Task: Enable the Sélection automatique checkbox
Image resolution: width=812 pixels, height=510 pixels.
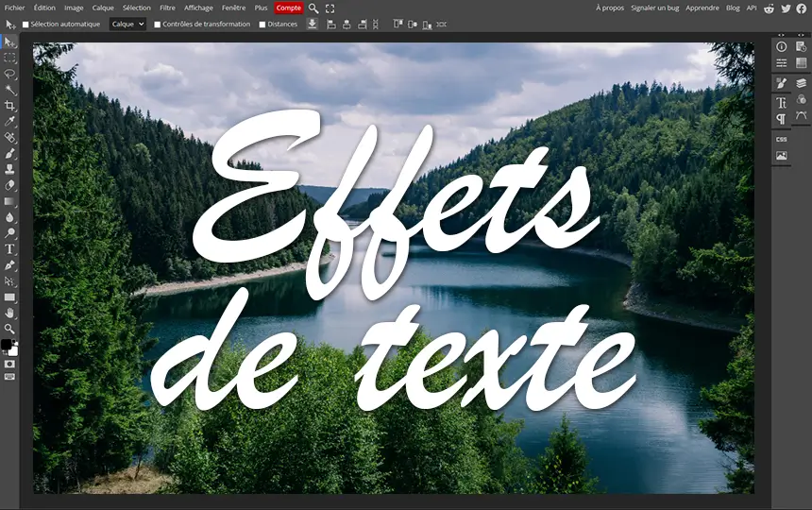Action: pyautogui.click(x=25, y=25)
